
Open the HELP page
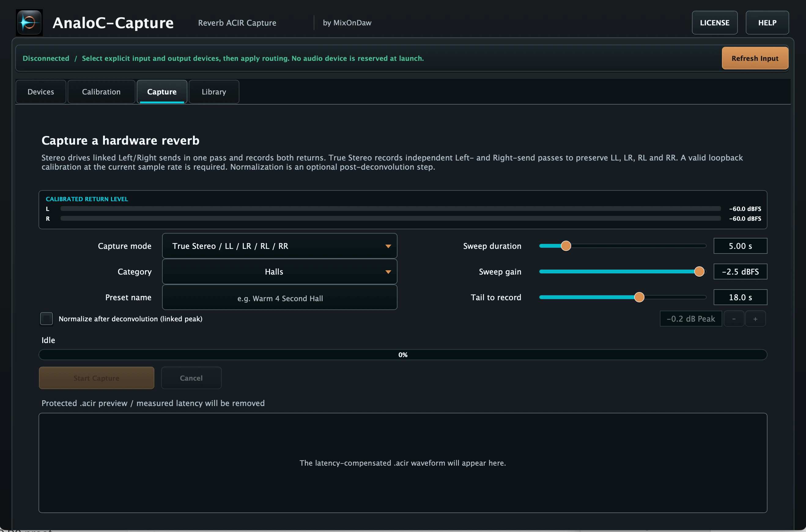click(x=767, y=23)
